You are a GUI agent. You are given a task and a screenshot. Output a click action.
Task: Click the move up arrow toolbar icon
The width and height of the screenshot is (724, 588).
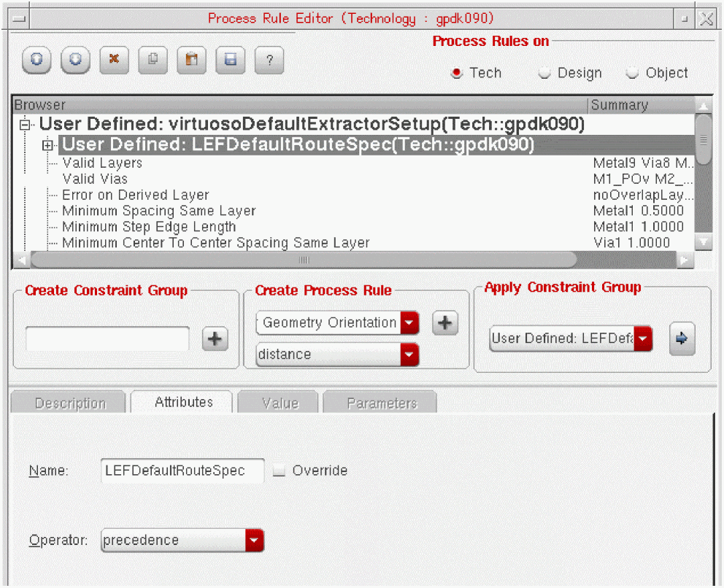(36, 60)
